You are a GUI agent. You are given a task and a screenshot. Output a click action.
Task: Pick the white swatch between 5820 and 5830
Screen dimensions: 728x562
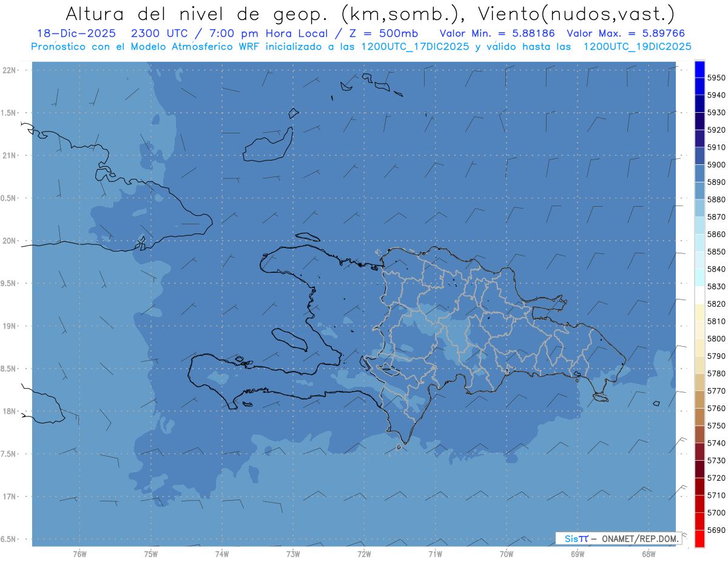point(699,295)
